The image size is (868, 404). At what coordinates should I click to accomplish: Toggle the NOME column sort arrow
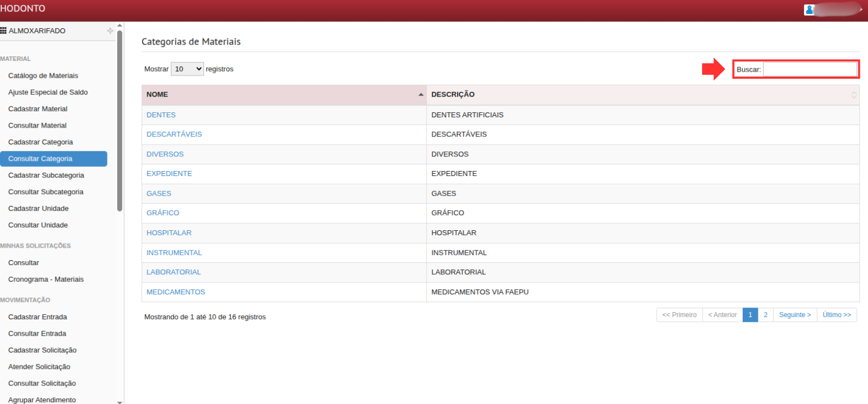(421, 94)
